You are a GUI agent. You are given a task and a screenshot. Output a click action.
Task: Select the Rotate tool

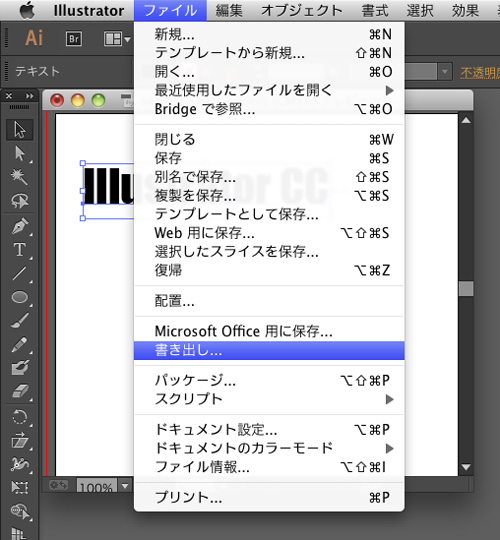(x=20, y=417)
